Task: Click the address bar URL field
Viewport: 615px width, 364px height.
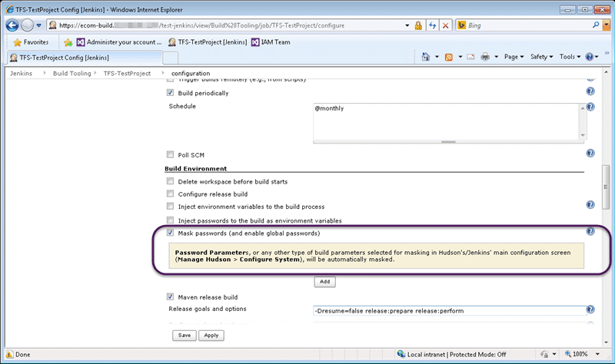Action: coord(228,25)
